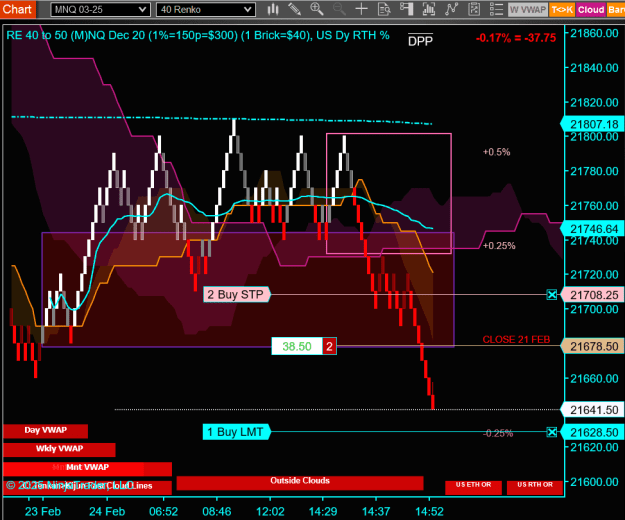Click the zoom out magnifier icon
Viewport: 625px width, 520px height.
339,9
